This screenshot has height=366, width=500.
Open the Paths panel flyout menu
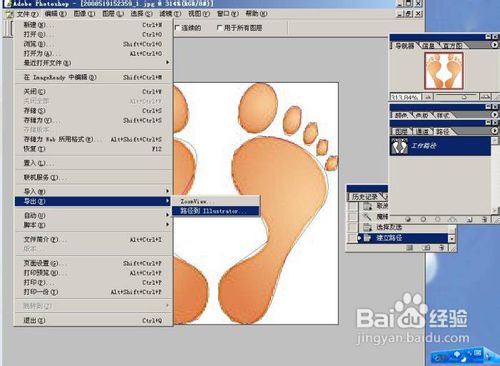(495, 131)
